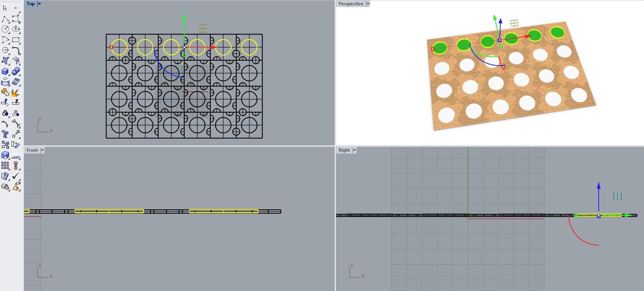Choose the Arc tool

coord(5,40)
